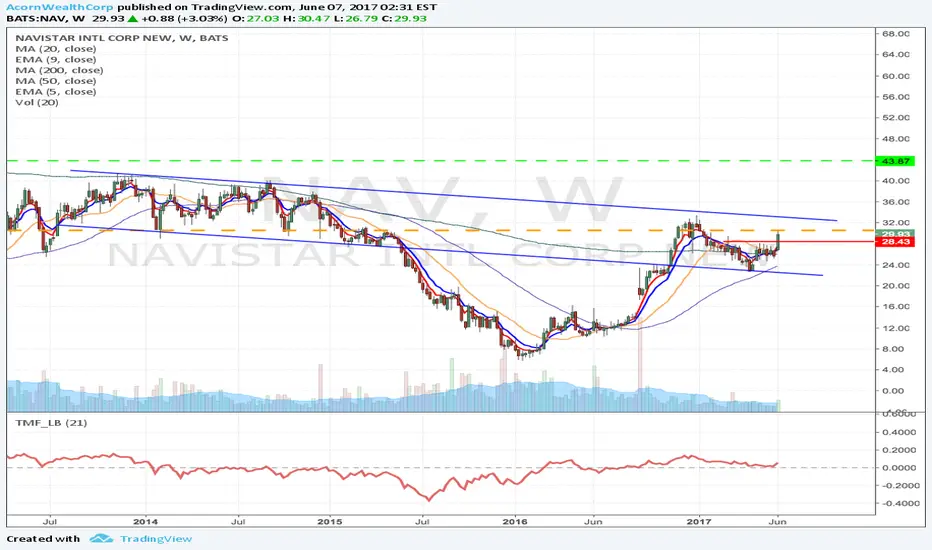Viewport: 932px width, 550px height.
Task: Click the 68.00 price axis label
Action: [x=896, y=34]
